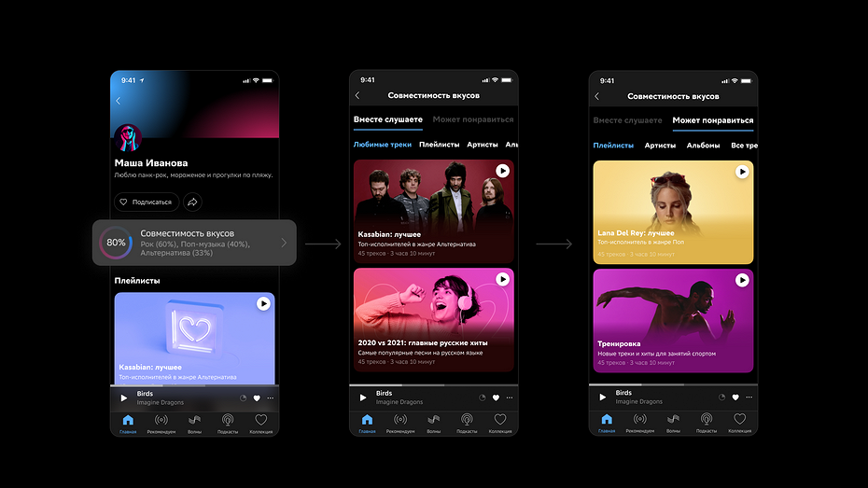
Task: Play Birds track in profile screen mini-player
Action: click(123, 397)
